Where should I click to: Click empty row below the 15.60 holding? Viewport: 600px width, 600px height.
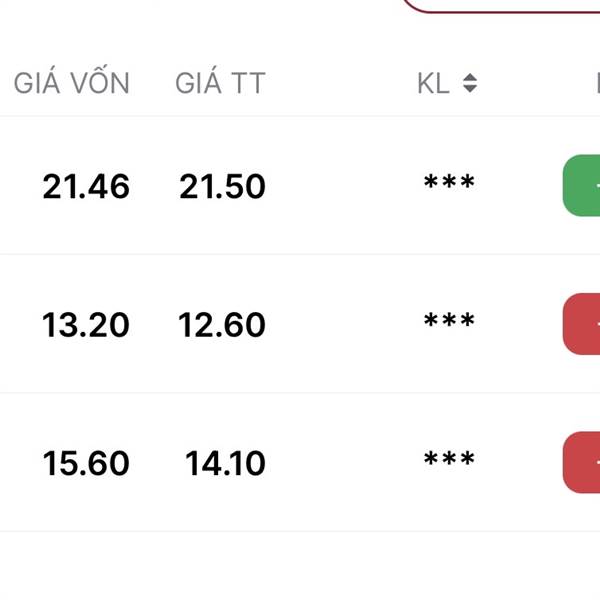pyautogui.click(x=300, y=566)
